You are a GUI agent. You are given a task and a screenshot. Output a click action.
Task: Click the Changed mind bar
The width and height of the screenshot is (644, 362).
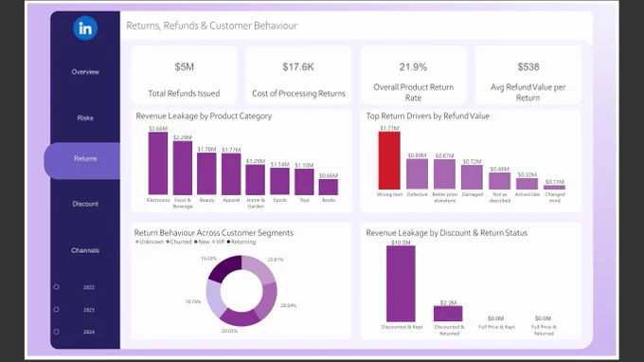pyautogui.click(x=554, y=187)
